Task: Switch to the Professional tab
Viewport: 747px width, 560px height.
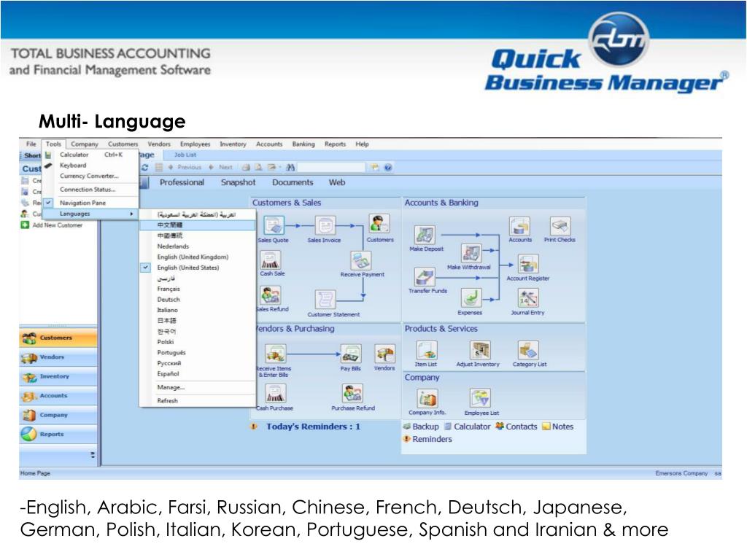Action: 182,182
